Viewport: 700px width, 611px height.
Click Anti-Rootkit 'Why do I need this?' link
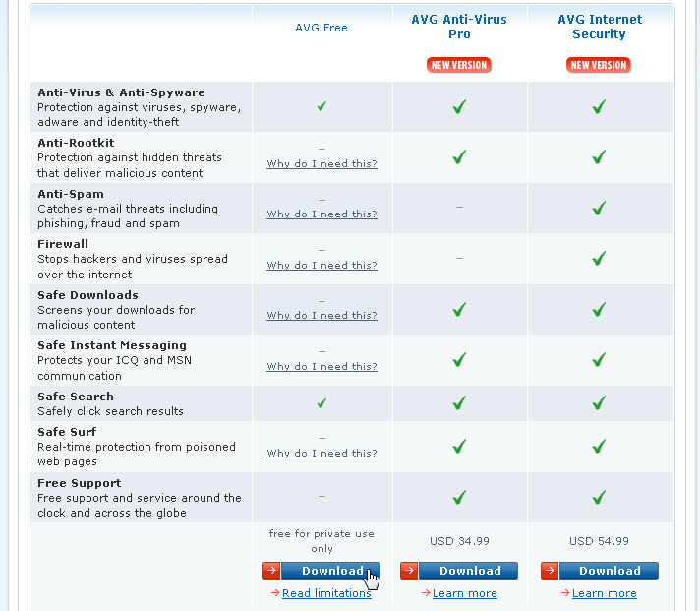321,164
